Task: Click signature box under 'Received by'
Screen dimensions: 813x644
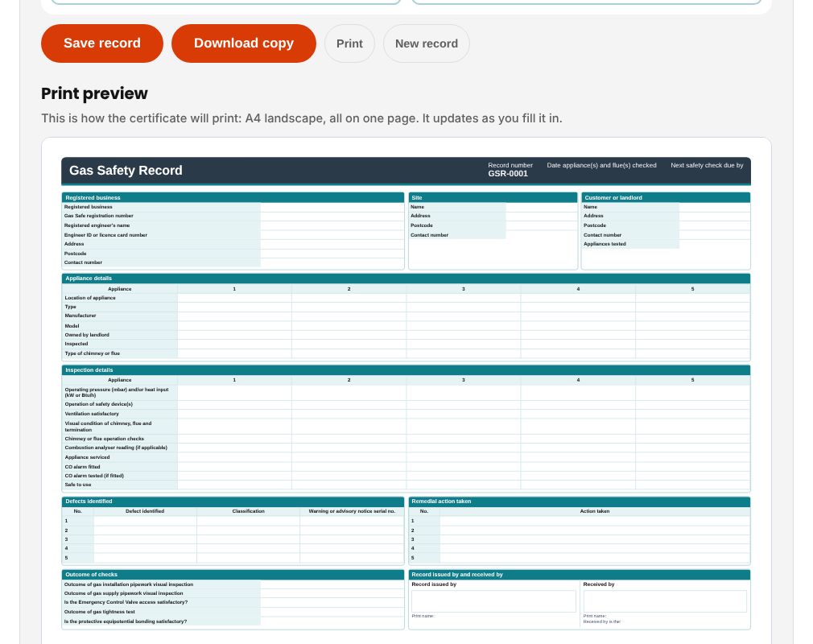Action: tap(665, 601)
